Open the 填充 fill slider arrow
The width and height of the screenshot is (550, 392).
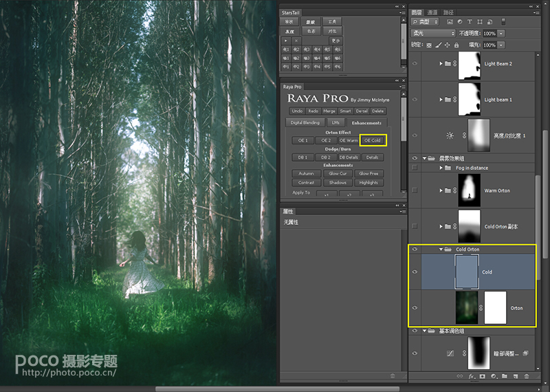pos(502,45)
